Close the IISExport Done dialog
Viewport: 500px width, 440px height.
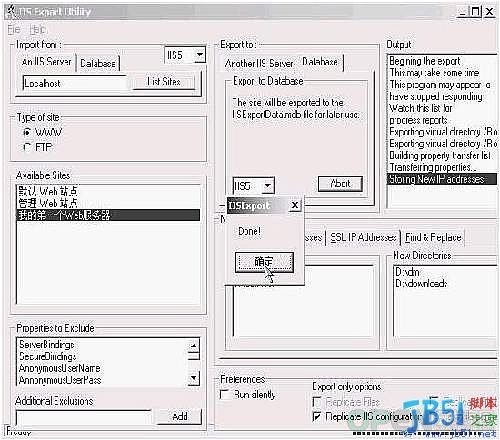pos(295,205)
